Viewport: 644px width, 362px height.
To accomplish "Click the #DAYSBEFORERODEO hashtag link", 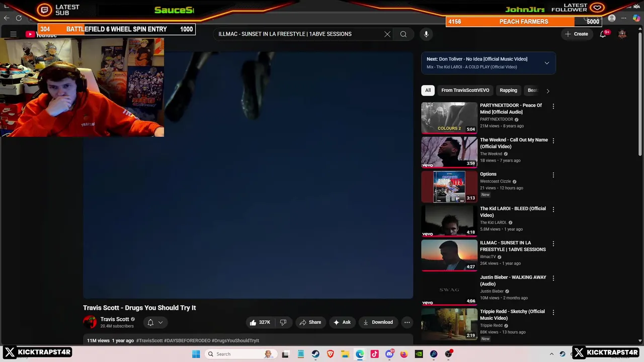I will (187, 340).
